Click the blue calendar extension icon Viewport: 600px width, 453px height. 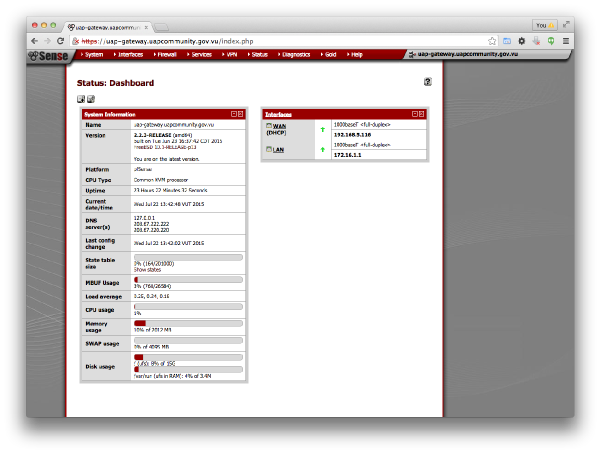507,41
